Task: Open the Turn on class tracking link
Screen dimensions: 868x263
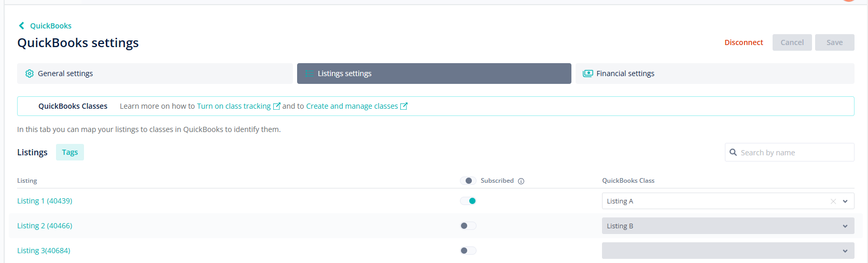Action: (234, 106)
